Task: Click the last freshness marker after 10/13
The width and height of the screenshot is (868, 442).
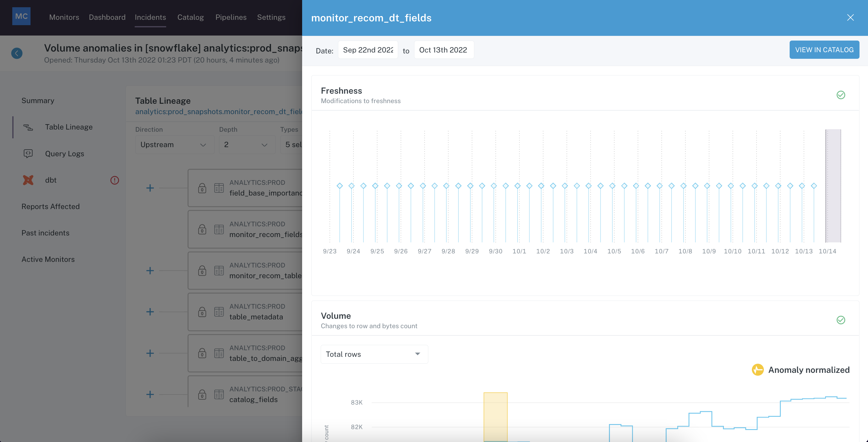Action: point(814,186)
